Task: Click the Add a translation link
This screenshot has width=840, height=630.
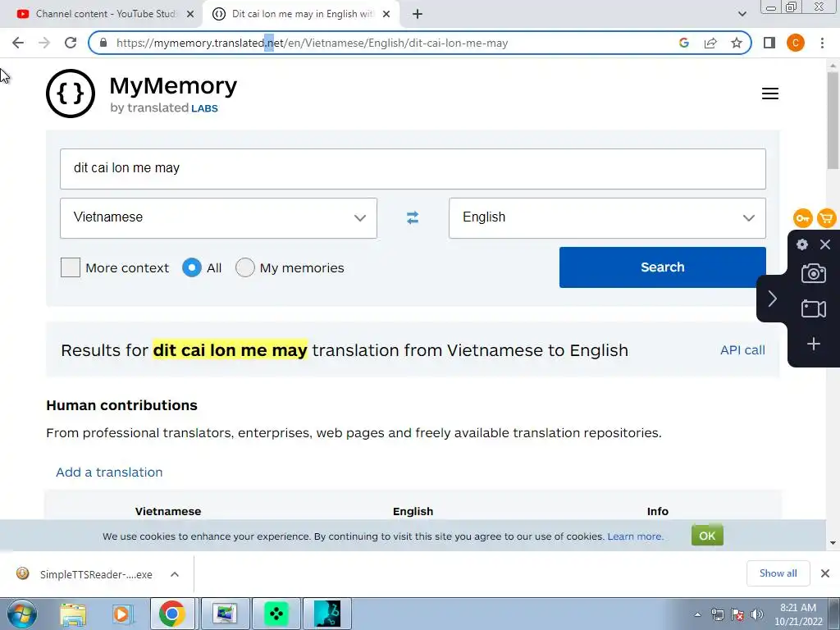Action: (109, 472)
